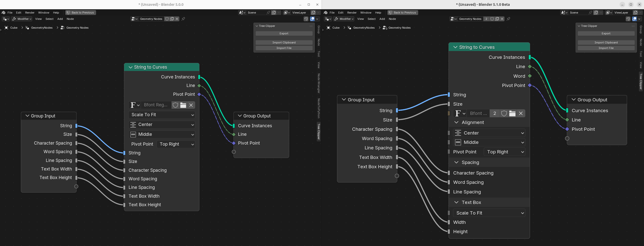Click Blender logo icon in the right window

325,13
